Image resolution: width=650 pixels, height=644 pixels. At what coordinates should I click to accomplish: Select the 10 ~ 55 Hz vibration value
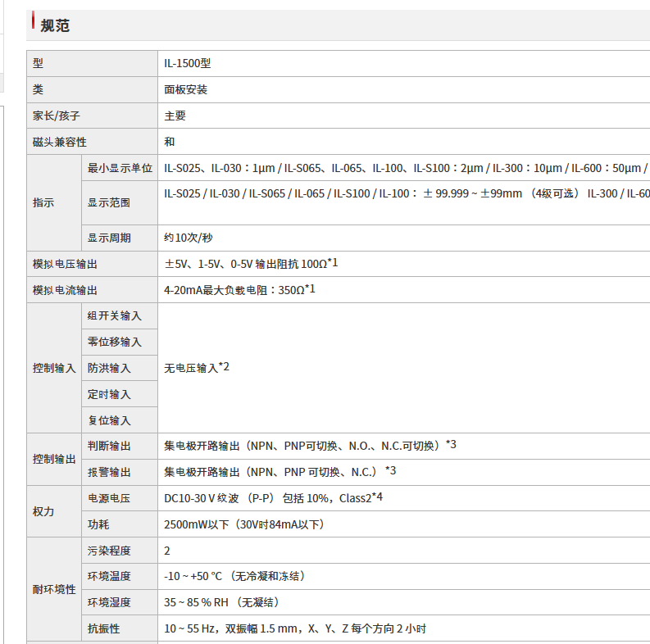(295, 628)
